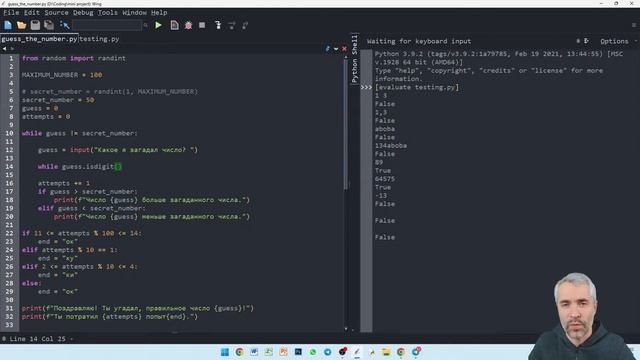Viewport: 640px width, 360px height.
Task: Click the Wing IDE feather taskbar icon
Action: point(357,352)
